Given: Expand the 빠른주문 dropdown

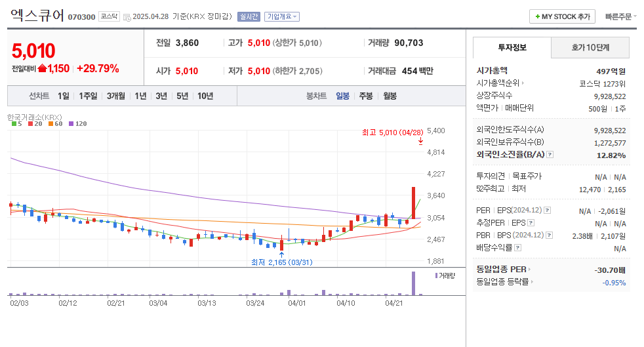Looking at the screenshot, I should 620,16.
